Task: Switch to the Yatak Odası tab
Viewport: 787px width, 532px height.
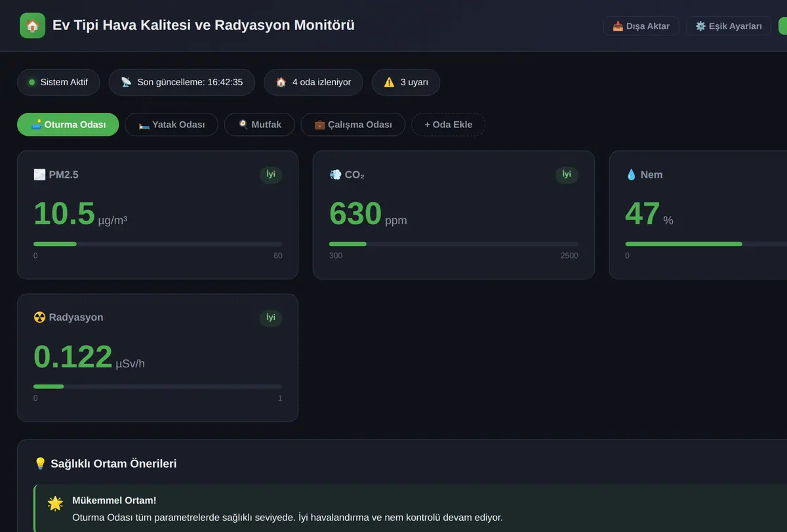Action: tap(171, 125)
